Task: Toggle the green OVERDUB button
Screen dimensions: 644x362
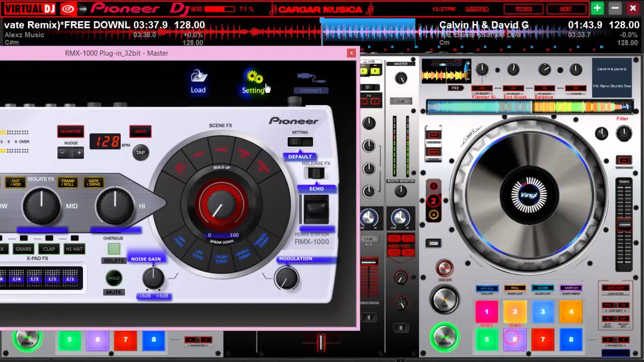Action: pyautogui.click(x=114, y=249)
